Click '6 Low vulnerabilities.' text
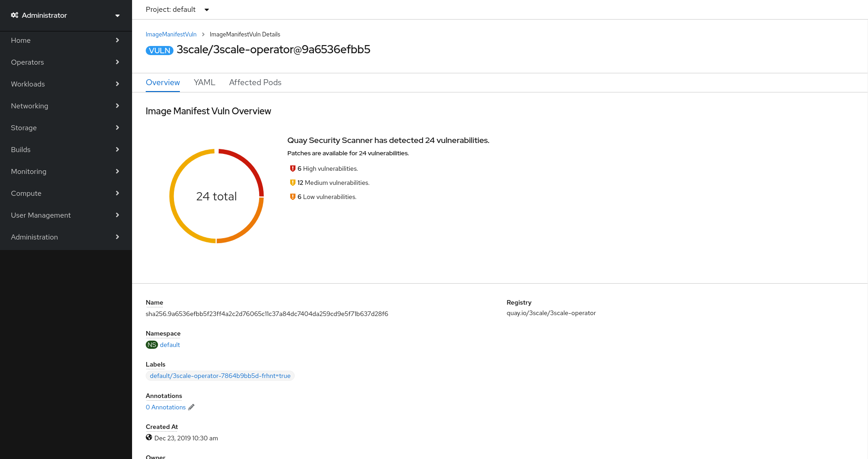 point(327,197)
